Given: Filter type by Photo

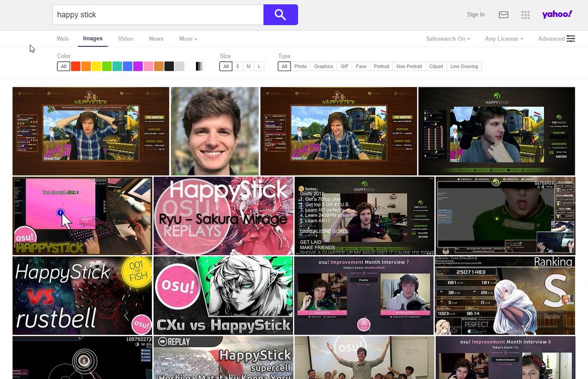Looking at the screenshot, I should tap(301, 66).
